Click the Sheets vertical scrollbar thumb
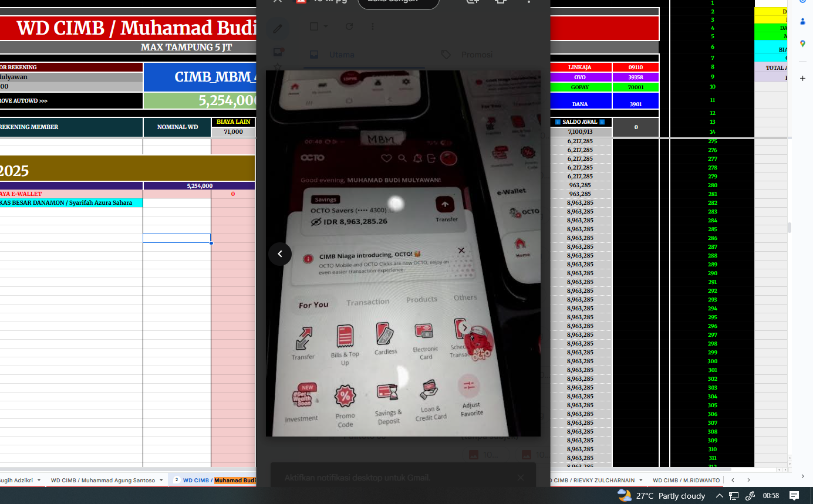This screenshot has height=504, width=813. [x=791, y=228]
